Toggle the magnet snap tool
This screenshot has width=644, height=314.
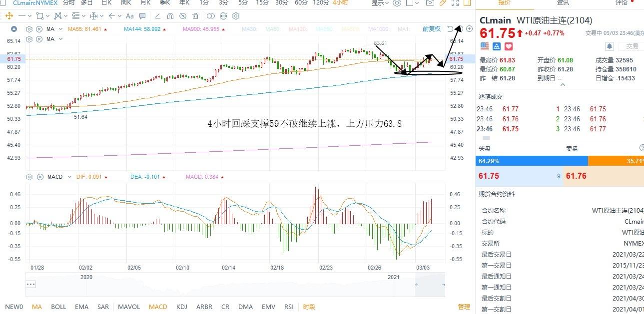click(170, 15)
